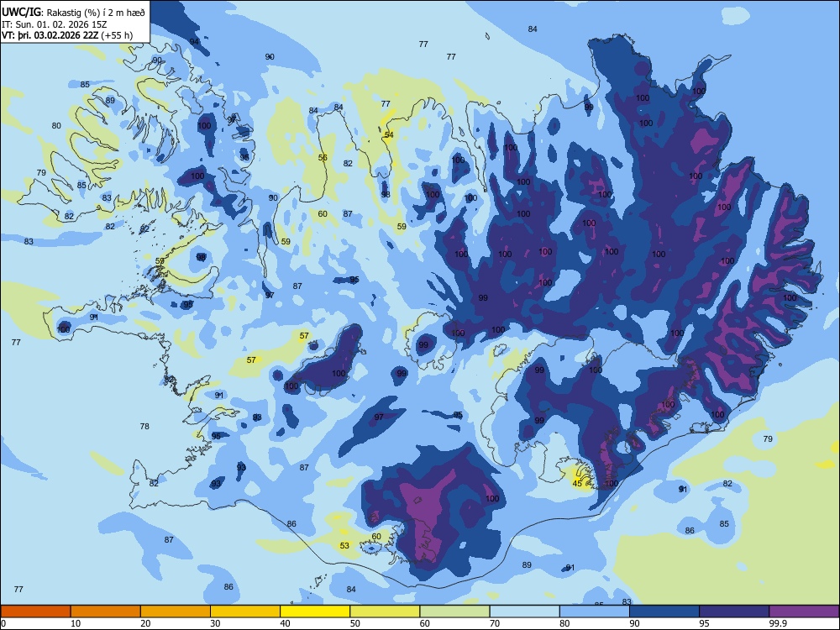Click the '70' tick label under the color bar

click(495, 623)
